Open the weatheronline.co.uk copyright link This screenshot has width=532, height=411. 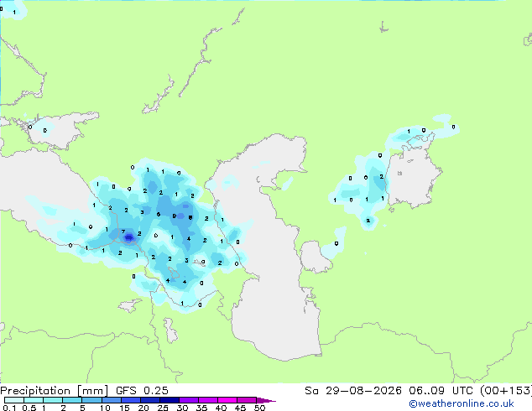(x=462, y=403)
